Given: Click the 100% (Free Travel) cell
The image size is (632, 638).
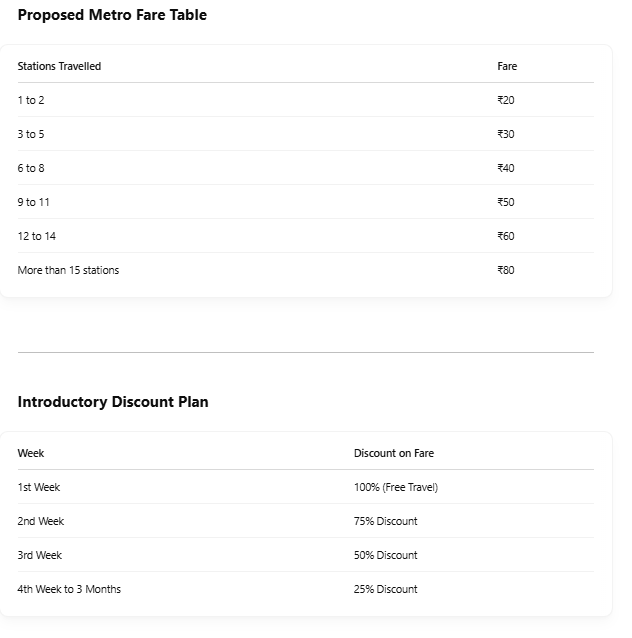Looking at the screenshot, I should coord(396,487).
